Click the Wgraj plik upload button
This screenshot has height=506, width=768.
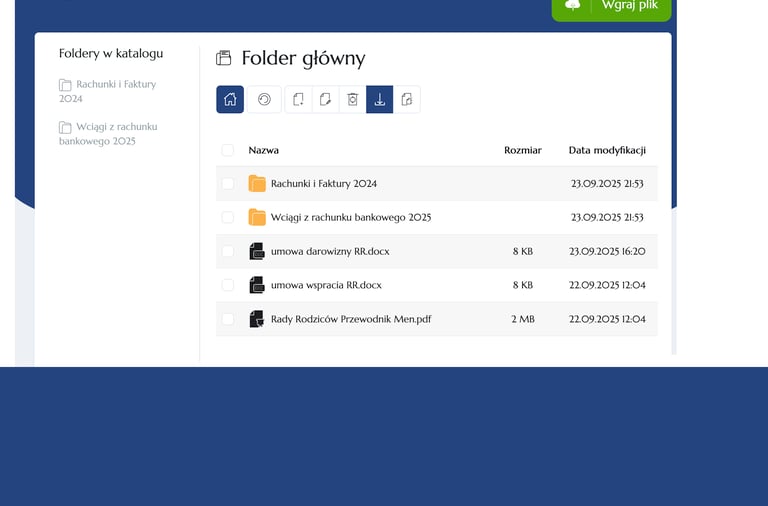[611, 7]
